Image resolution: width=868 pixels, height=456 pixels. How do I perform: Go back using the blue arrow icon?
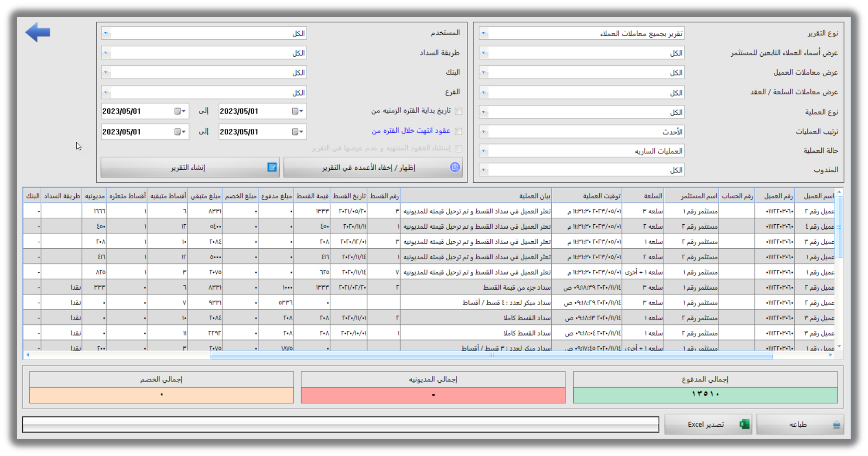[x=38, y=32]
